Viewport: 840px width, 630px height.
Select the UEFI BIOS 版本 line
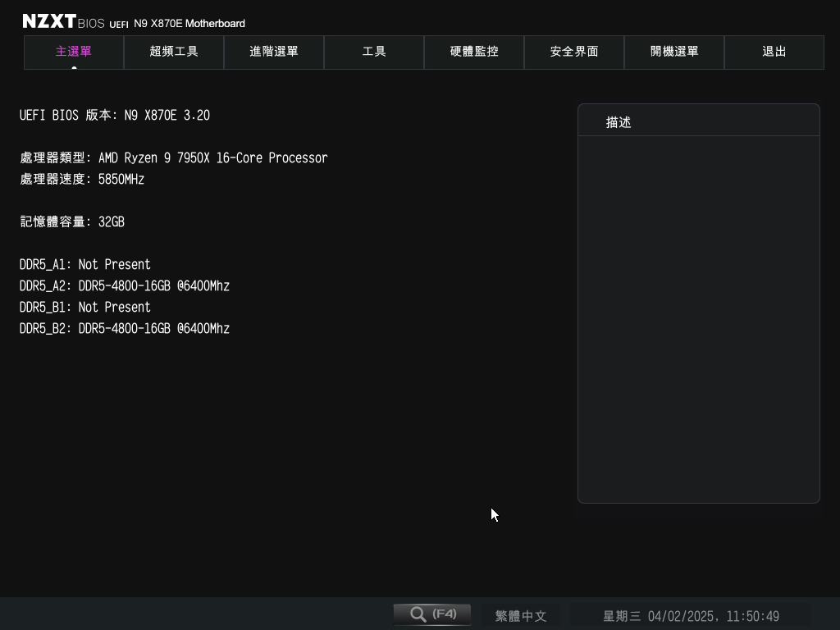point(115,115)
